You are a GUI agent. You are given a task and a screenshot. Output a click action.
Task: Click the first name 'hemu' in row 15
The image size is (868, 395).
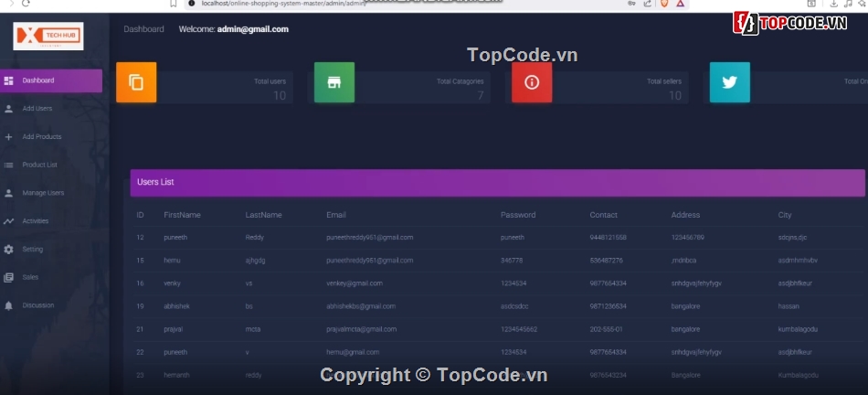point(172,261)
